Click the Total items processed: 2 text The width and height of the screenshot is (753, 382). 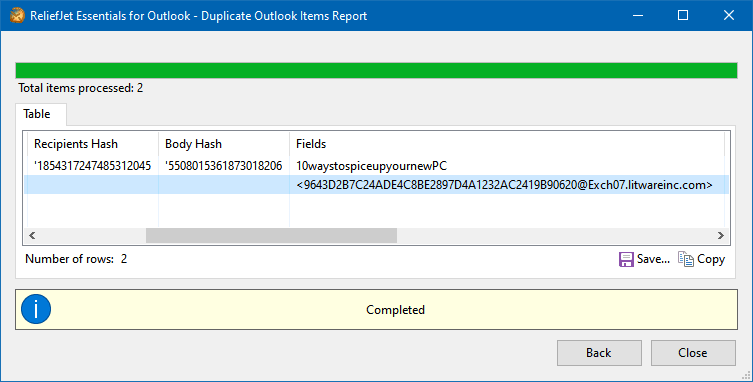[x=81, y=88]
